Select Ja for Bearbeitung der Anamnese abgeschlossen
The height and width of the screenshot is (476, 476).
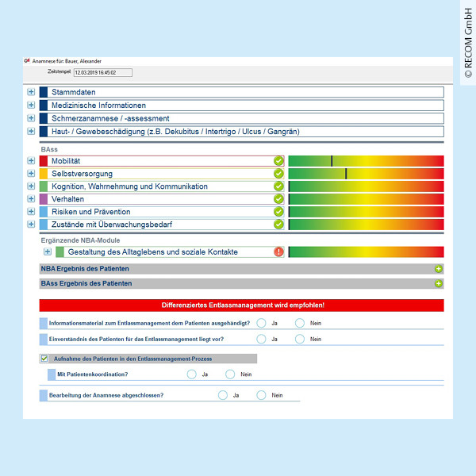click(x=222, y=395)
